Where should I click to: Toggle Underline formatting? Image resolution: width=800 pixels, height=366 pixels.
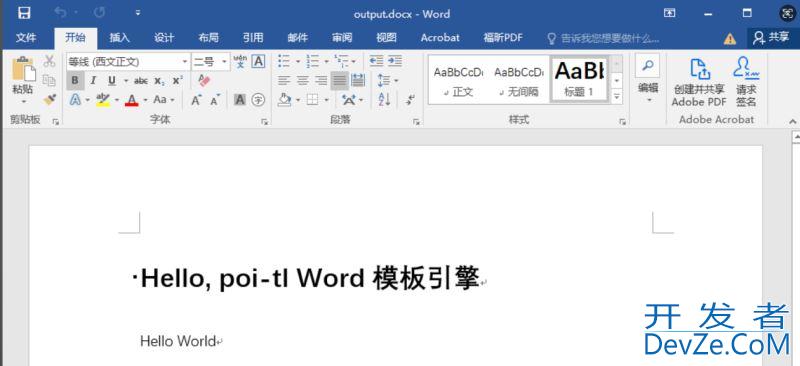point(111,81)
